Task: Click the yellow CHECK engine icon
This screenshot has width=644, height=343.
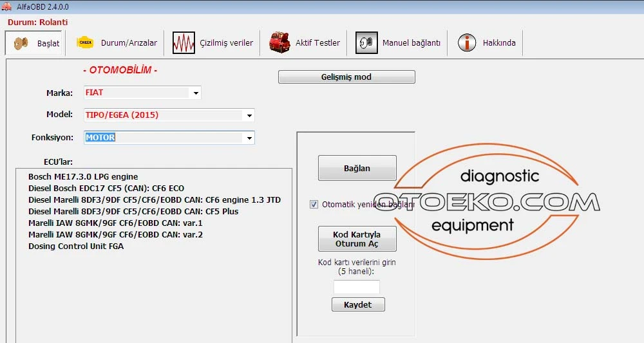Action: (85, 42)
